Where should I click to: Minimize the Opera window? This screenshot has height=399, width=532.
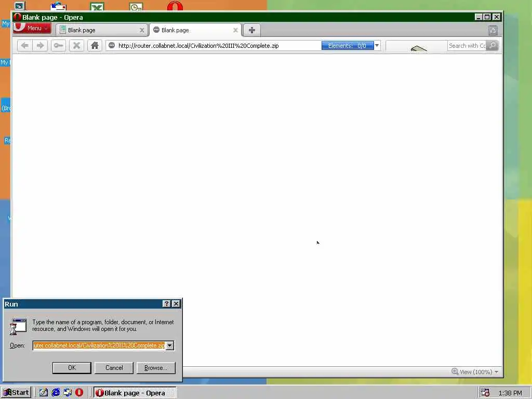point(478,17)
